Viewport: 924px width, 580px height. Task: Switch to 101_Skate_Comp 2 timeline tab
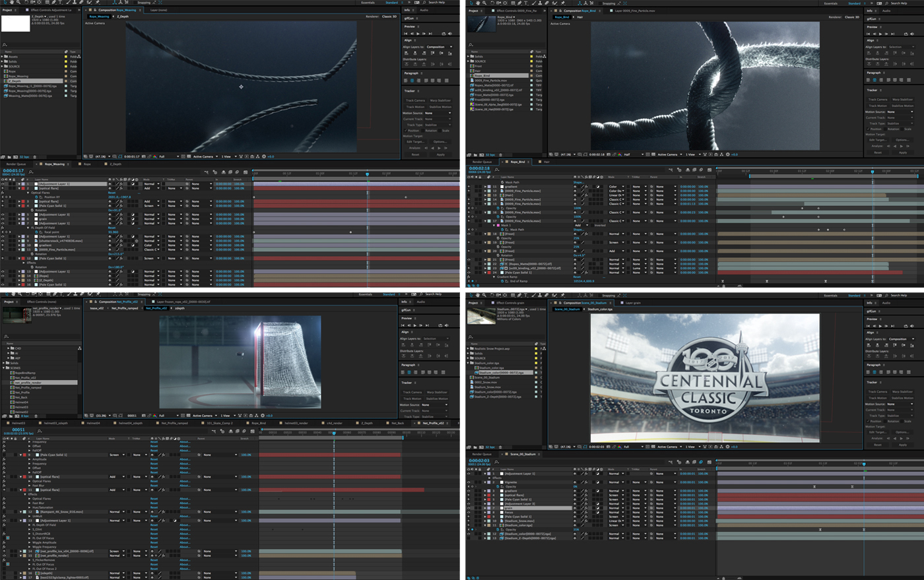(219, 423)
